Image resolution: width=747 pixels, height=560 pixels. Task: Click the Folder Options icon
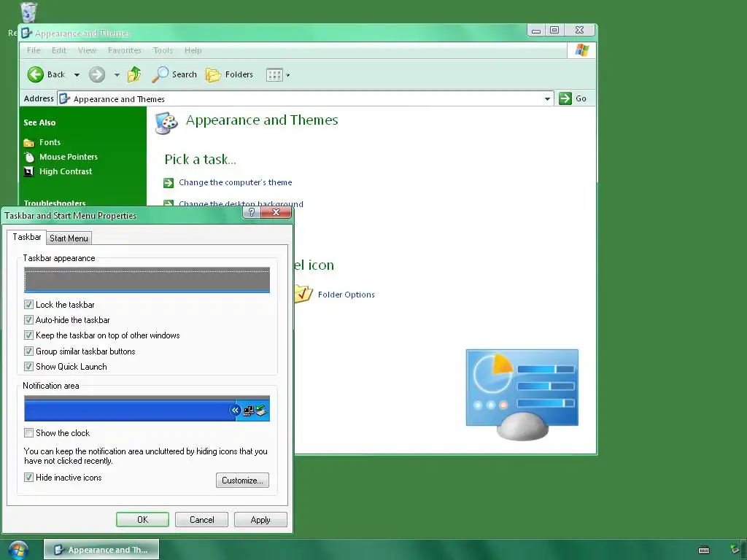pos(303,294)
